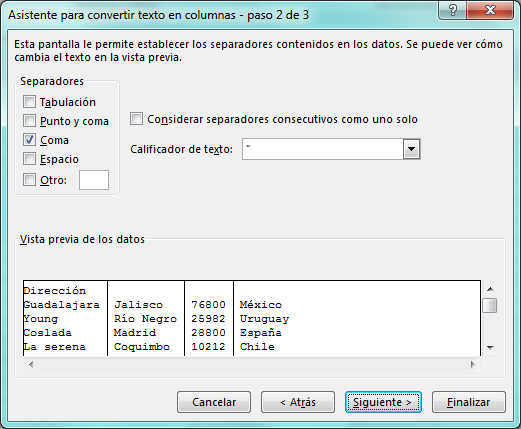This screenshot has width=521, height=429.
Task: Click the 10212 value in preview
Action: (x=208, y=347)
